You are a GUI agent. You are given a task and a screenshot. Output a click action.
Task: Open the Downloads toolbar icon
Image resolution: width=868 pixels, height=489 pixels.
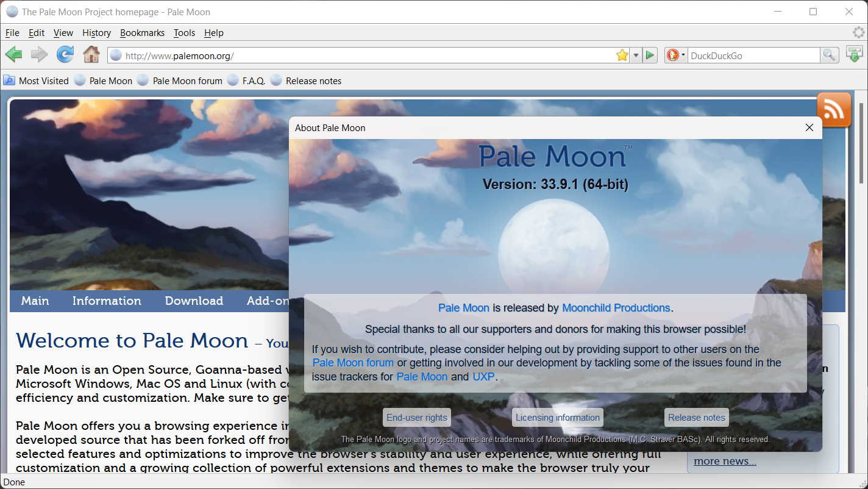click(x=855, y=55)
